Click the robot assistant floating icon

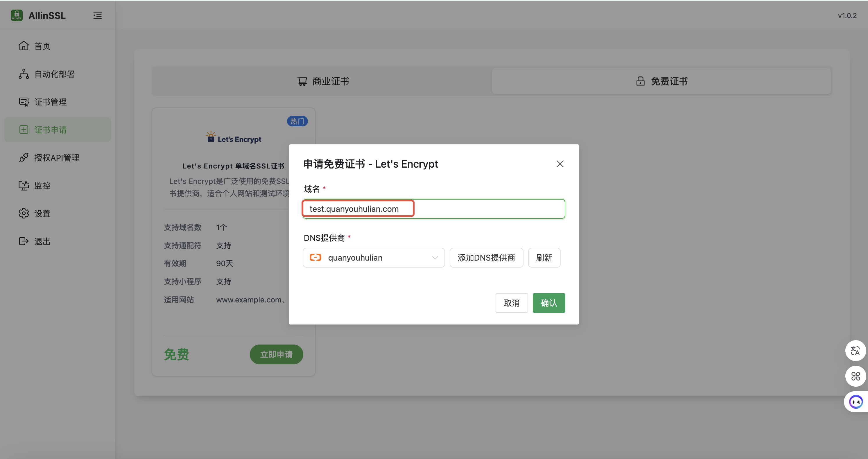click(856, 402)
